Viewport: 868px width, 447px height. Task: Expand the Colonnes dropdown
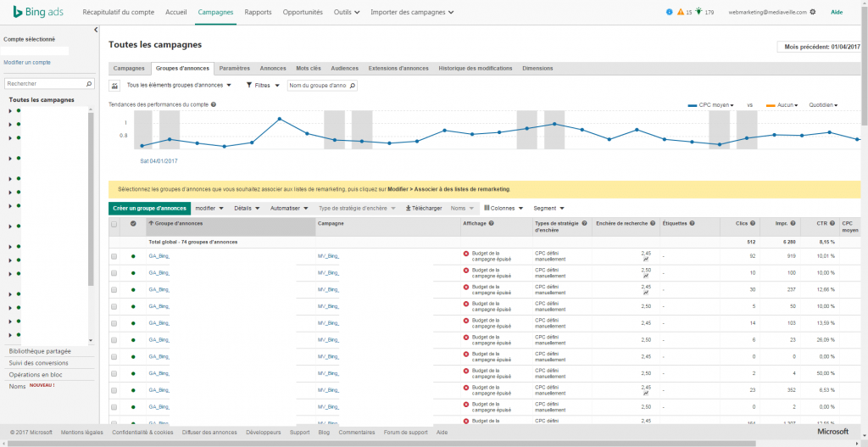pyautogui.click(x=504, y=208)
